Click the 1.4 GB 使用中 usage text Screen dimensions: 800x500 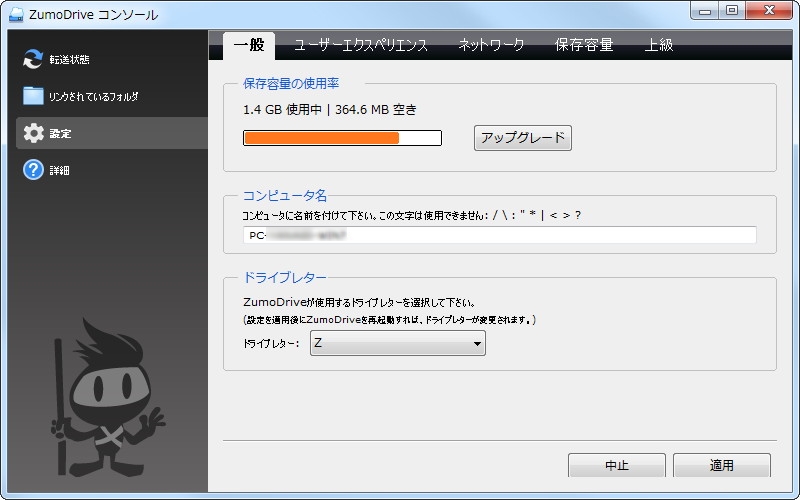coord(282,109)
